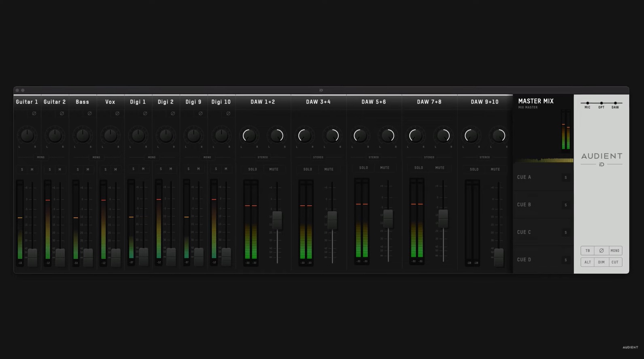Enable the TB talkback button

pos(588,251)
